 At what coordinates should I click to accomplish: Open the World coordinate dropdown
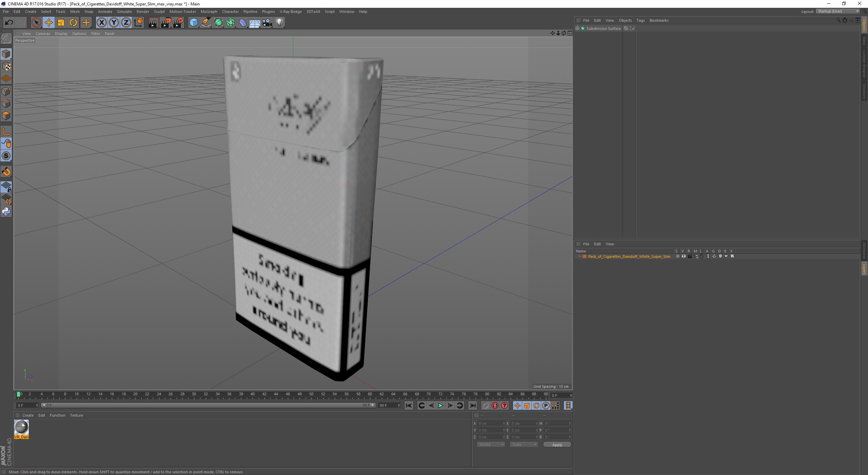(x=491, y=445)
